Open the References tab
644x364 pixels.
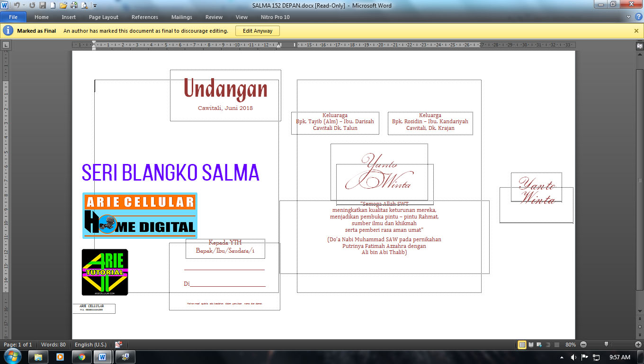click(x=145, y=17)
